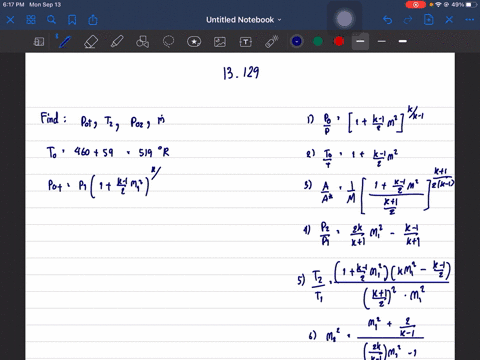Viewport: 480px width, 360px height.
Task: Bookmark the current page
Action: coord(72,20)
